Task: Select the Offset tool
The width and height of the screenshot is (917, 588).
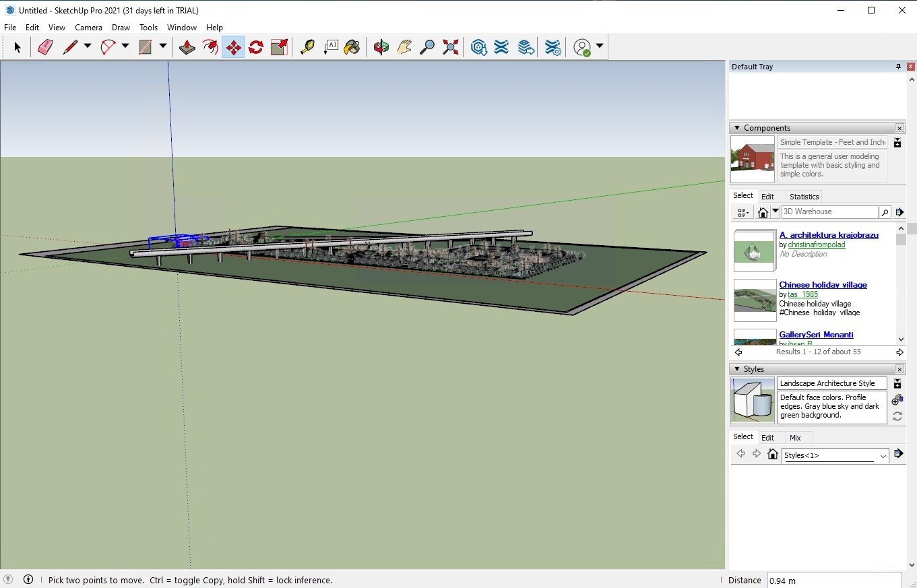Action: tap(210, 47)
